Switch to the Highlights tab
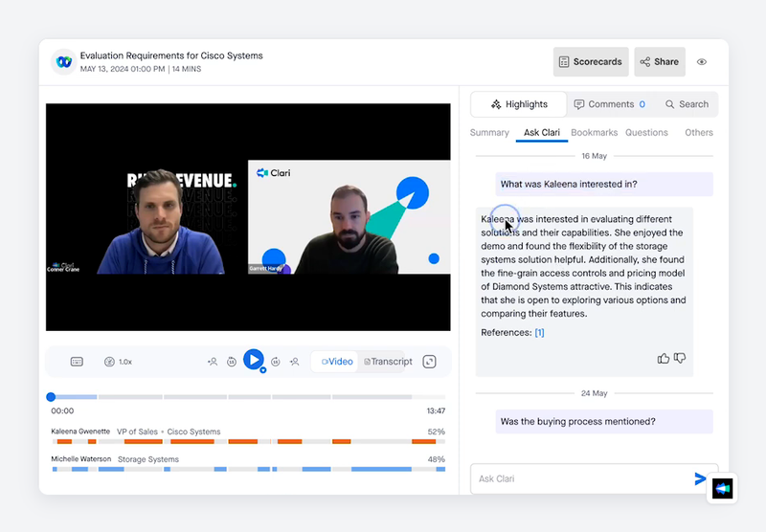 click(x=519, y=104)
